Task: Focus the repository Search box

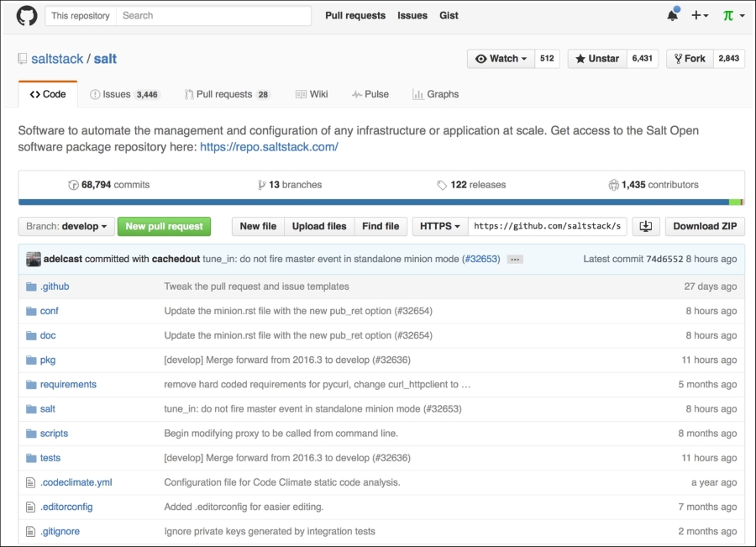Action: pyautogui.click(x=213, y=15)
